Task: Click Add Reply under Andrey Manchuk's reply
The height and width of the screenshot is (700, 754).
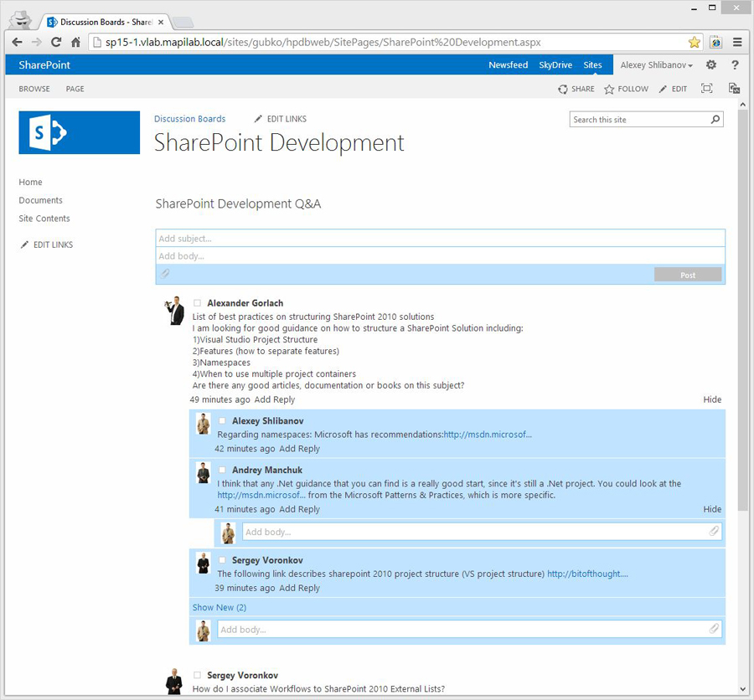Action: tap(300, 509)
